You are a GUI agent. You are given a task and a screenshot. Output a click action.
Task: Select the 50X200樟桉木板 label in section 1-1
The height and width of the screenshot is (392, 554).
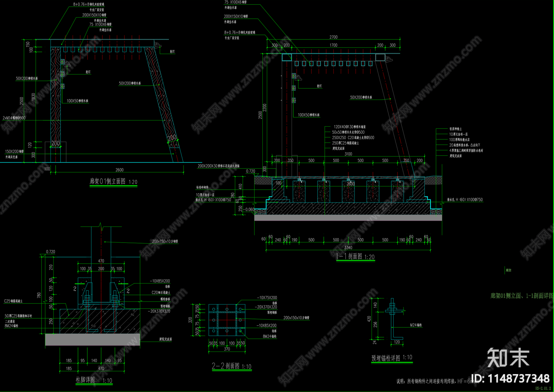click(x=361, y=98)
